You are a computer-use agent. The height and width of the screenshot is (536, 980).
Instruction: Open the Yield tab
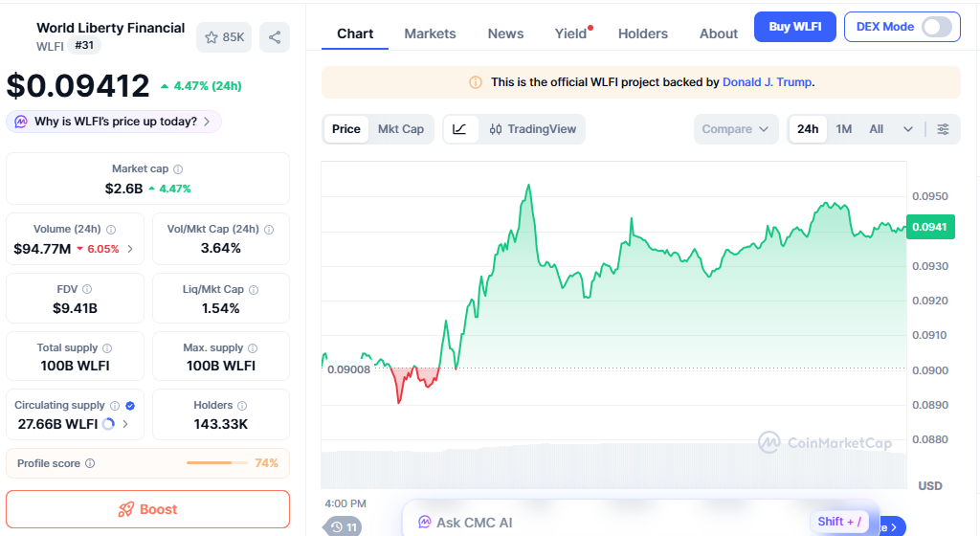(571, 33)
